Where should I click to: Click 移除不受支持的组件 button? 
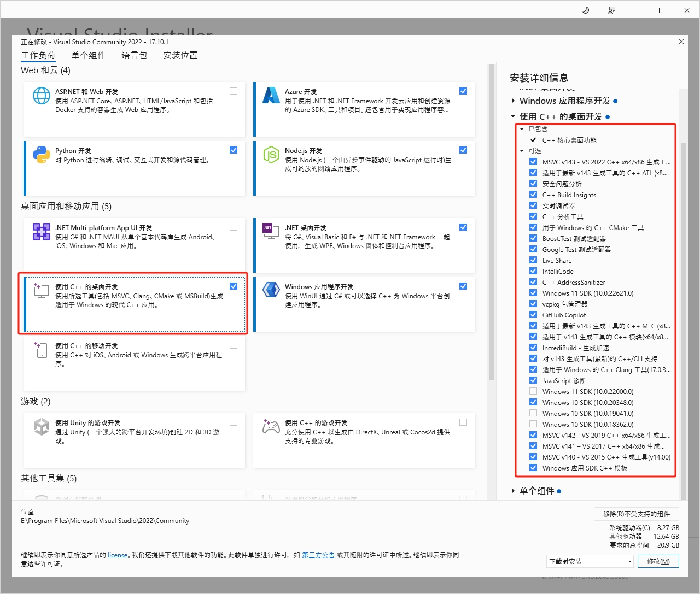click(x=637, y=514)
